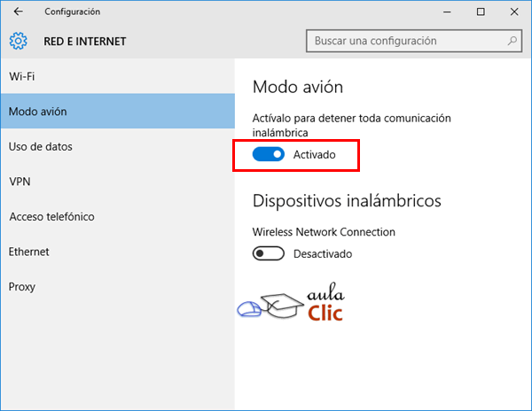Click the search magnifier icon
The image size is (532, 411).
coord(512,41)
